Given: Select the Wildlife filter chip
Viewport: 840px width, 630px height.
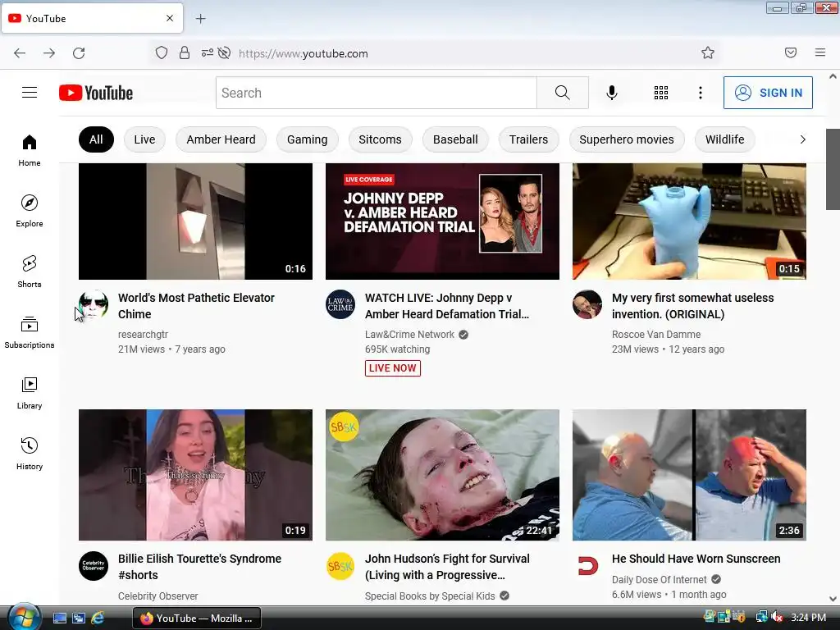Looking at the screenshot, I should (x=725, y=139).
